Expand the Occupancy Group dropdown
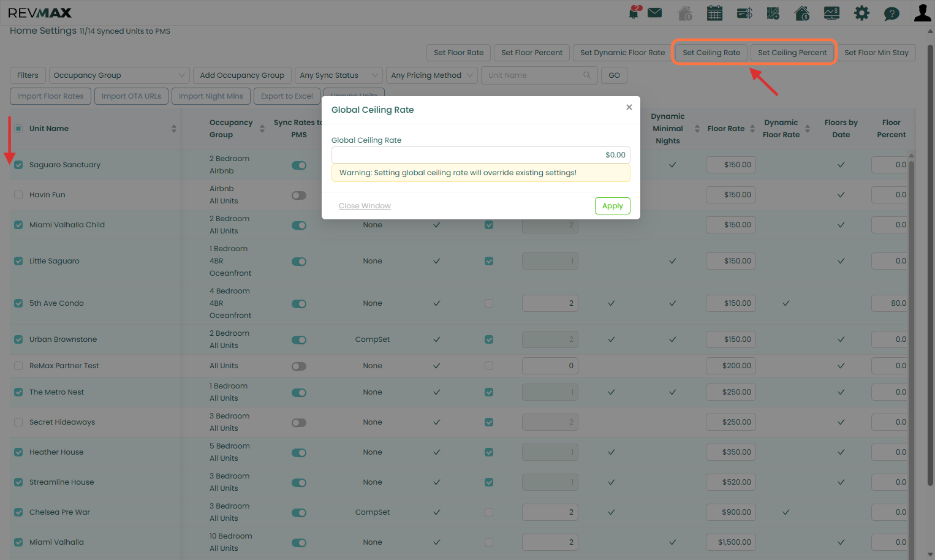Screen dimensions: 935x560 point(119,75)
